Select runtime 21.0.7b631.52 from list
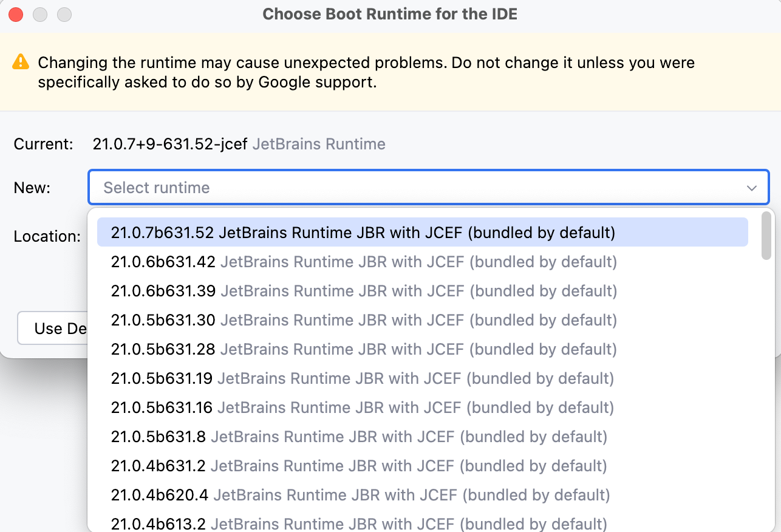 click(423, 233)
